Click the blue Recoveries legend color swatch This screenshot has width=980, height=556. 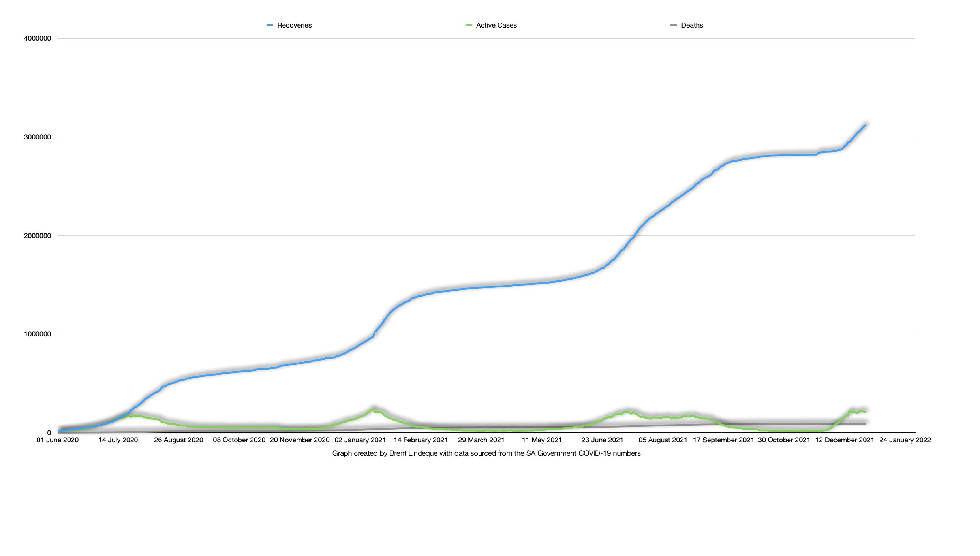tap(270, 25)
